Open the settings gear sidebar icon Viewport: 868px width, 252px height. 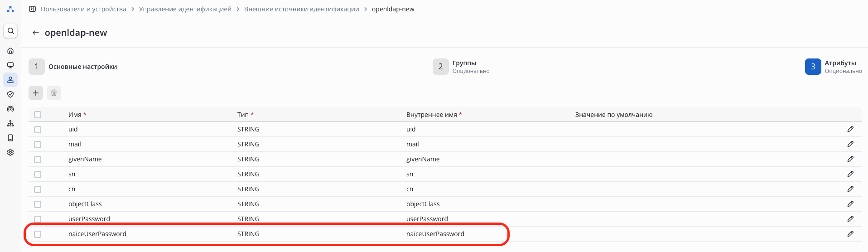pos(10,152)
